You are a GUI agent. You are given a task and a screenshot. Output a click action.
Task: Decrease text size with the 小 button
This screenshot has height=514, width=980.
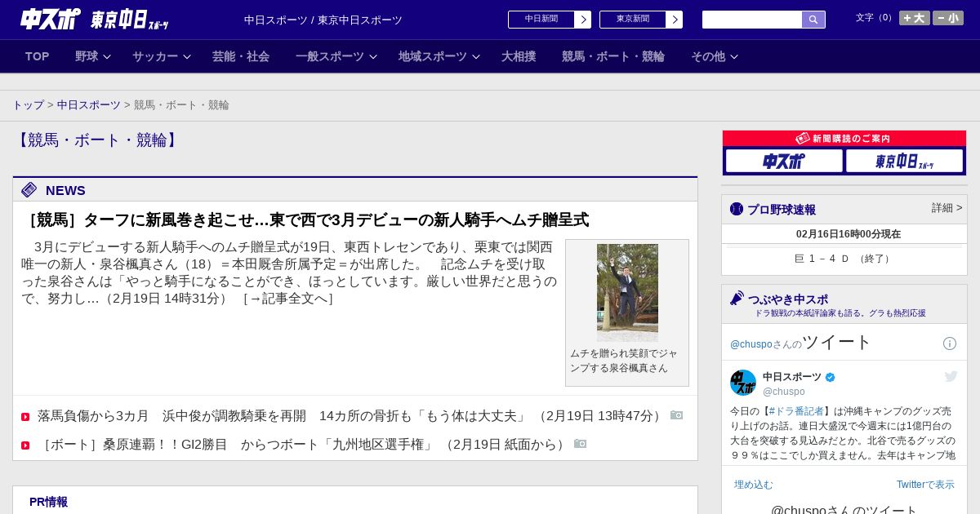[x=948, y=18]
